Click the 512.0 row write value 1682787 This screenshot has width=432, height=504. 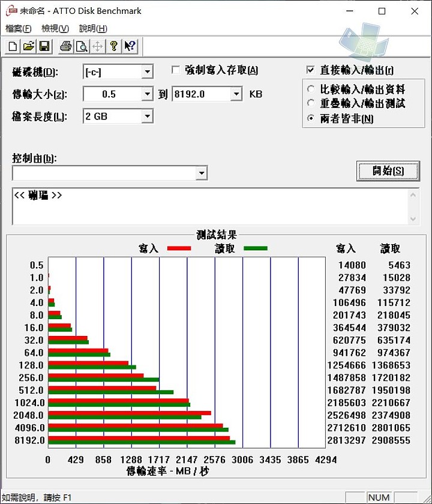tap(347, 390)
